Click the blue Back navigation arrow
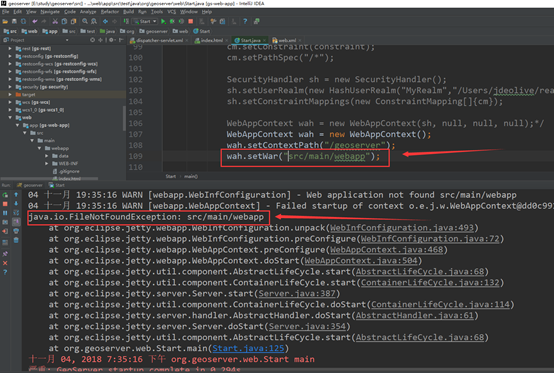 click(x=105, y=22)
